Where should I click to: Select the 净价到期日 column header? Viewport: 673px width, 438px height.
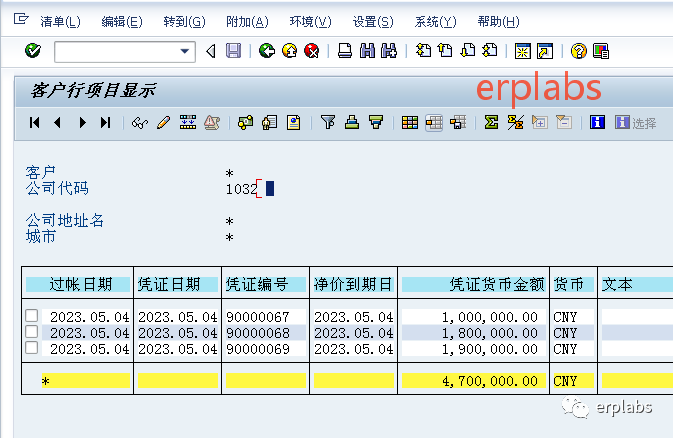coord(354,284)
